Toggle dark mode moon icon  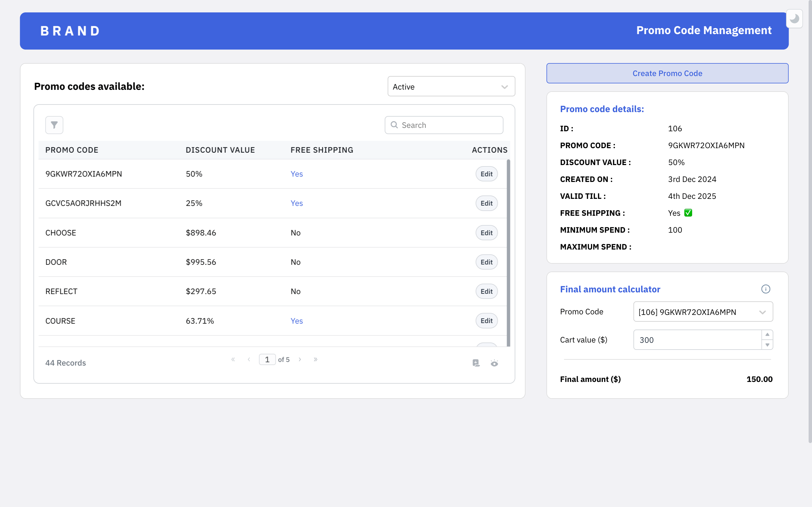coord(794,19)
